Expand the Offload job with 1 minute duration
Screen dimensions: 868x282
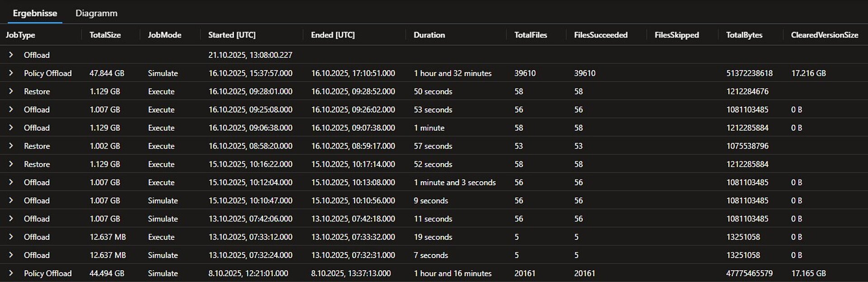pyautogui.click(x=11, y=127)
